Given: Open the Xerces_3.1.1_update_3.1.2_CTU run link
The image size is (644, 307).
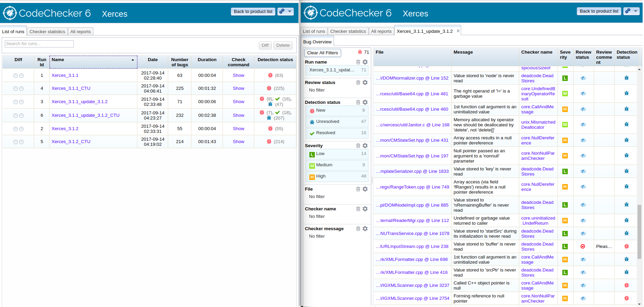Looking at the screenshot, I should click(85, 115).
